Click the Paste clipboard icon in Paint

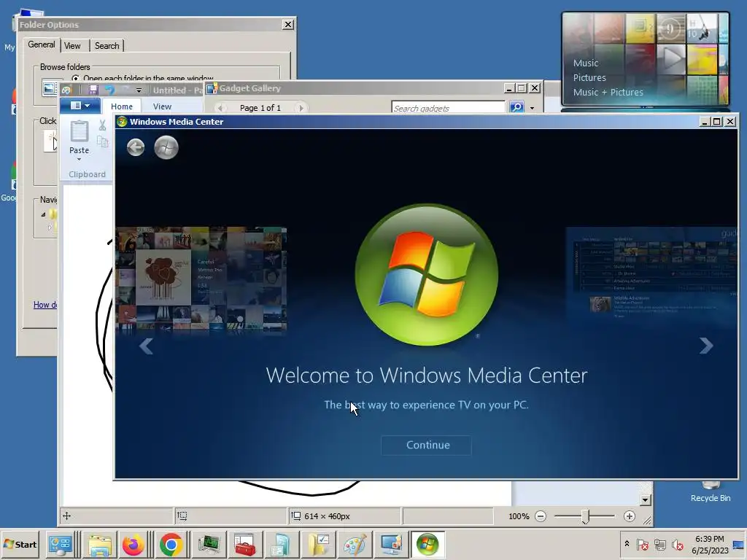click(x=79, y=131)
